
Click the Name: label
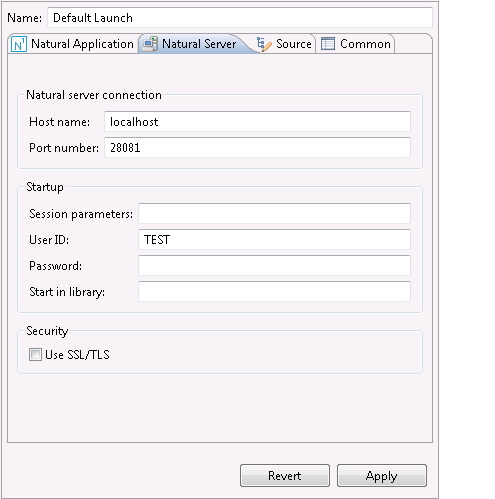(x=25, y=18)
